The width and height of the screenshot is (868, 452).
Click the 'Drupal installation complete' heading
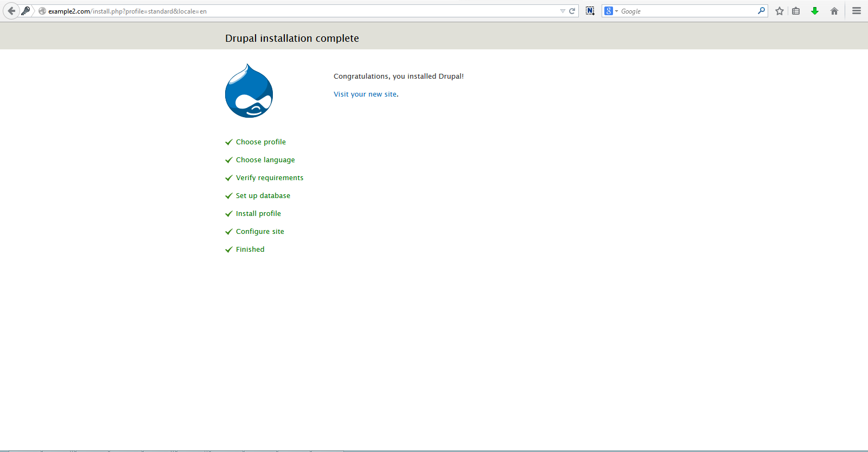click(292, 38)
